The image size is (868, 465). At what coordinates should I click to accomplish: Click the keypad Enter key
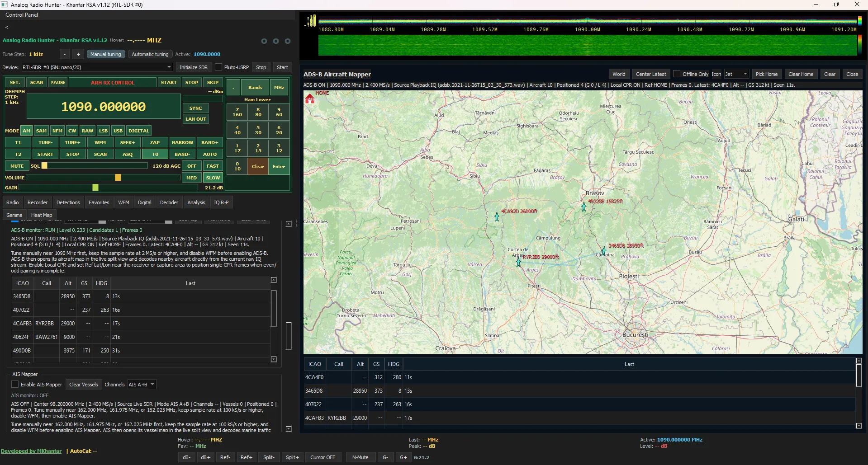tap(279, 166)
